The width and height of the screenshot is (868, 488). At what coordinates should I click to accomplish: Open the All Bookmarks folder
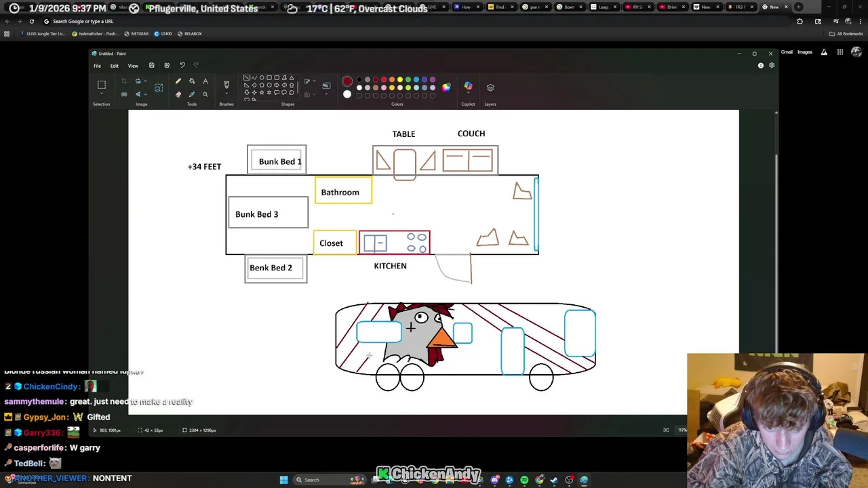coord(846,33)
